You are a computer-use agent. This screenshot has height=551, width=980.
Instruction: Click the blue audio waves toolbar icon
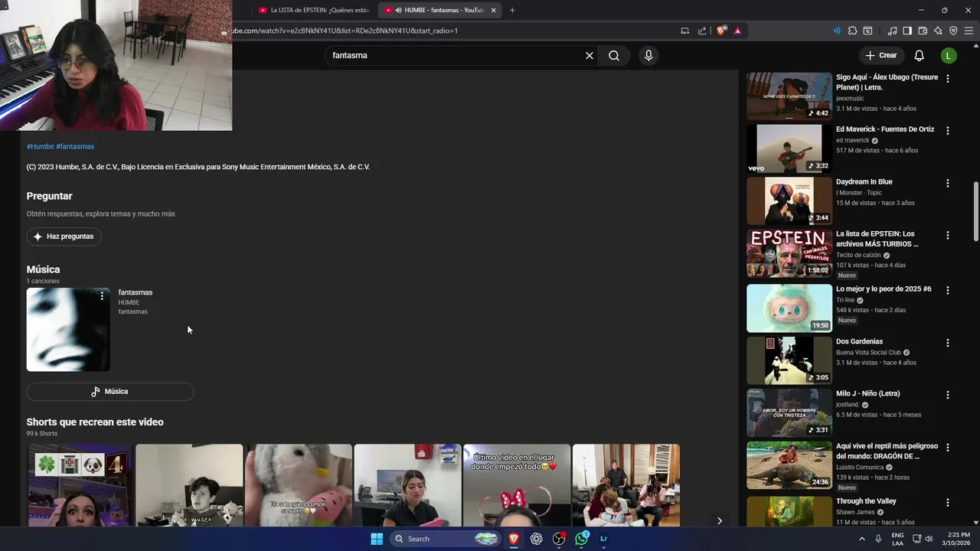click(x=837, y=31)
